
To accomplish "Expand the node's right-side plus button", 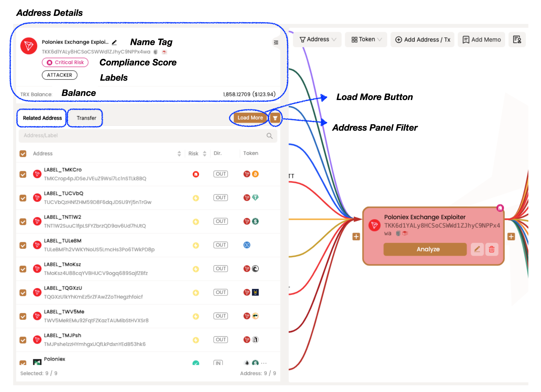I will [x=511, y=237].
